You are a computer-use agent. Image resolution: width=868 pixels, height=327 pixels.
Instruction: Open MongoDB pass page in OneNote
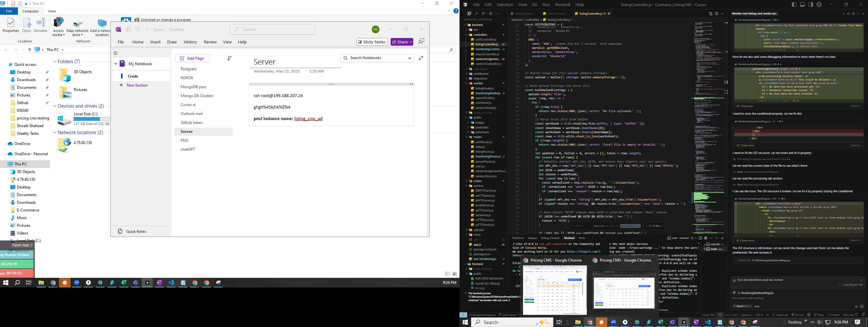click(193, 87)
